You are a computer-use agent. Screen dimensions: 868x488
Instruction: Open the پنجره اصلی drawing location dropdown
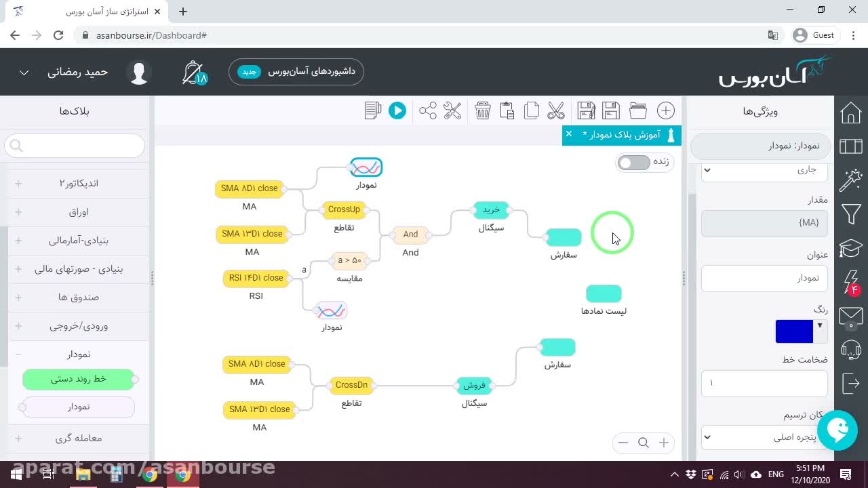pyautogui.click(x=764, y=437)
